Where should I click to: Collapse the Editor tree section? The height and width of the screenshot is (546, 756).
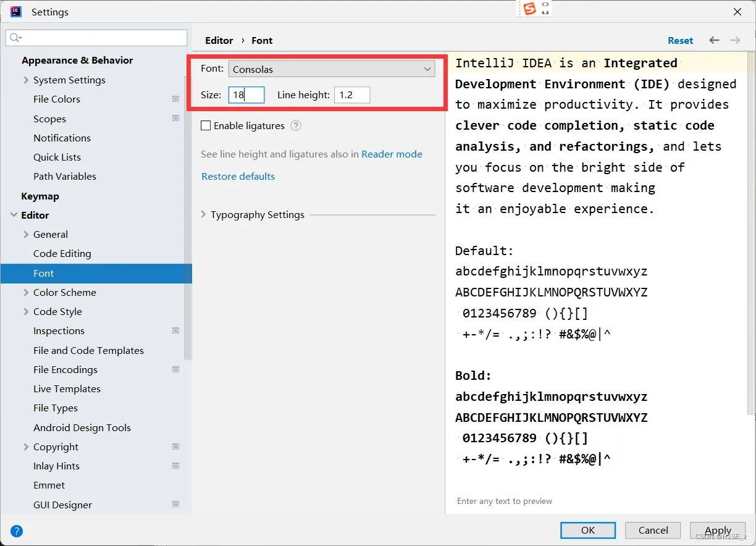pos(14,215)
